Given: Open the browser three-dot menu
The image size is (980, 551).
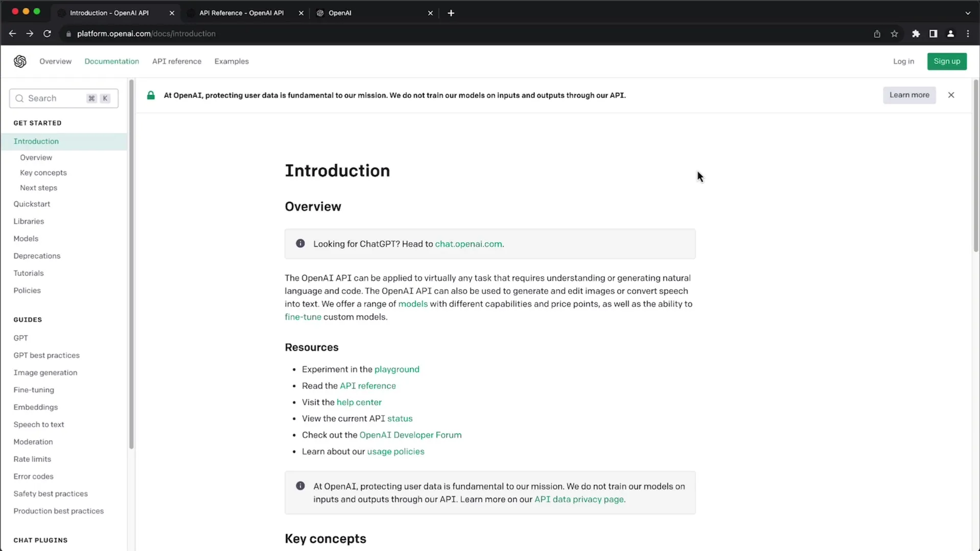Looking at the screenshot, I should click(x=968, y=34).
